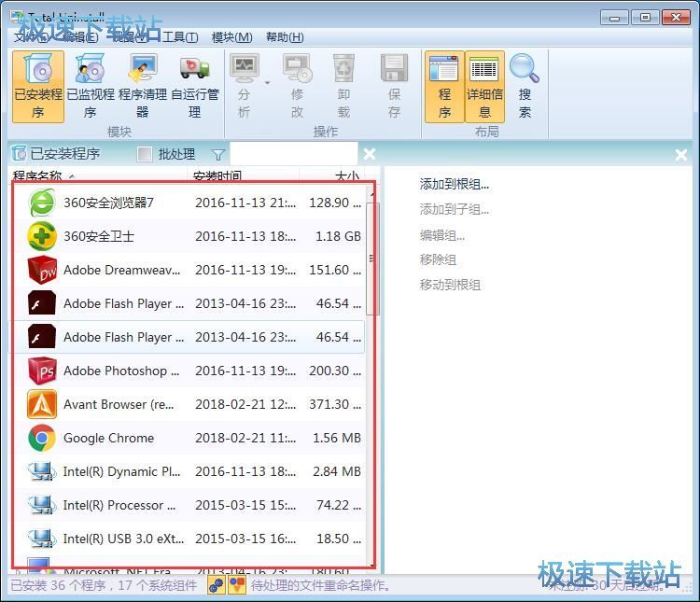Image resolution: width=700 pixels, height=602 pixels.
Task: Open the 已安装程序 module
Action: tap(38, 86)
